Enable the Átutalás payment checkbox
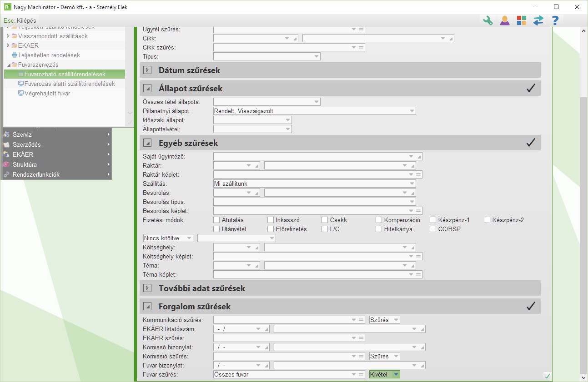This screenshot has height=382, width=588. coord(216,220)
